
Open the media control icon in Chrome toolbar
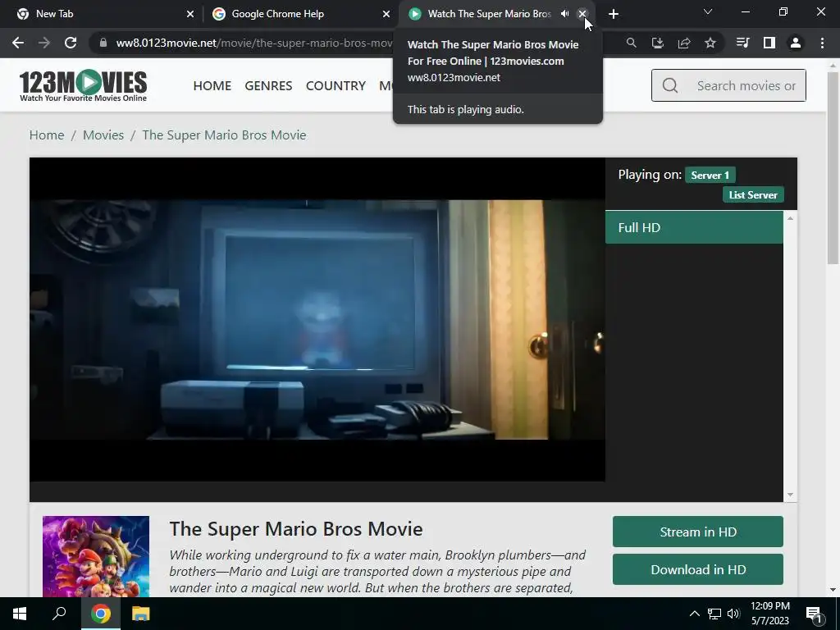tap(742, 43)
